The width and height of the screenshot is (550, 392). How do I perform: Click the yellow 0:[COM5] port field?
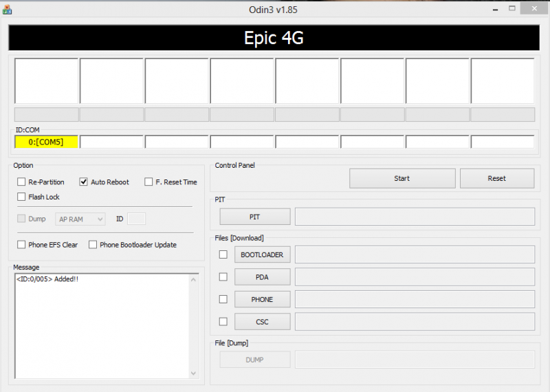46,142
